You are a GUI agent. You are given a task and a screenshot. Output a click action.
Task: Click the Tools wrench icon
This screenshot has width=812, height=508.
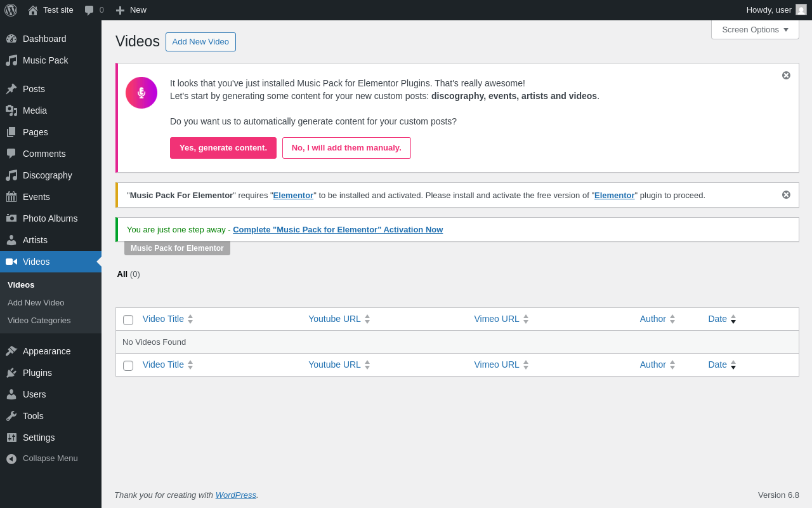tap(11, 416)
